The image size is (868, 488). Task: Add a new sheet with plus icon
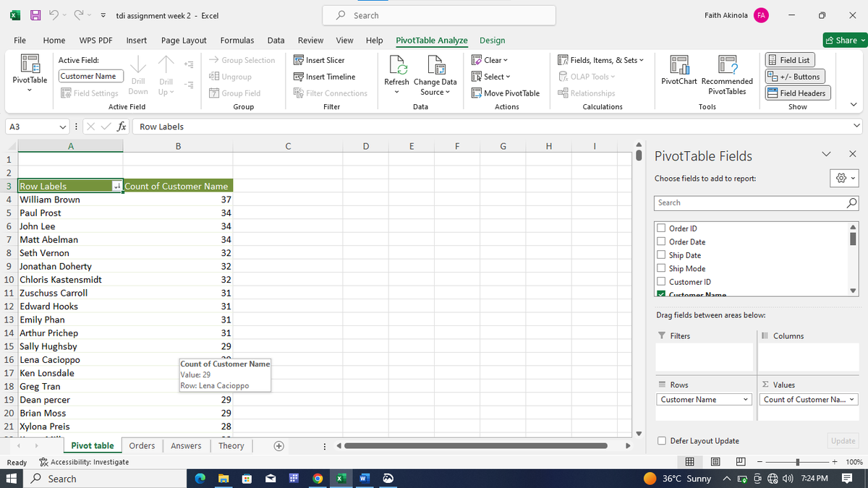pos(278,446)
